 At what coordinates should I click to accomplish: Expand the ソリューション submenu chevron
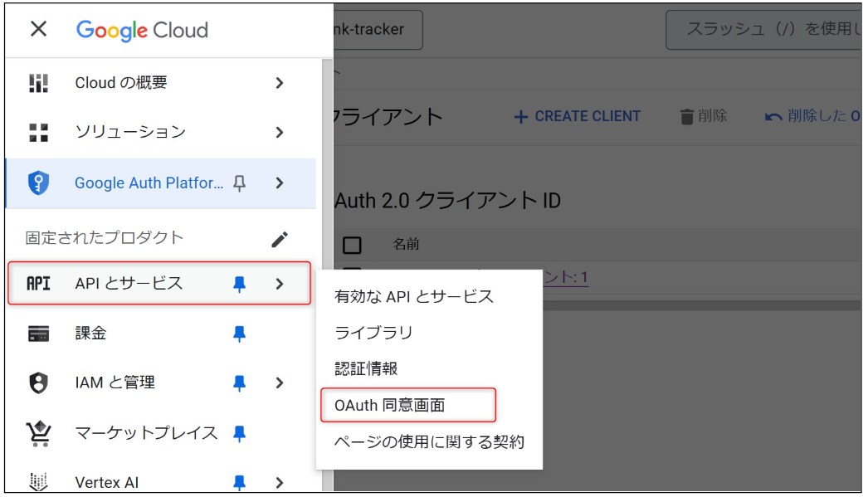[x=280, y=132]
